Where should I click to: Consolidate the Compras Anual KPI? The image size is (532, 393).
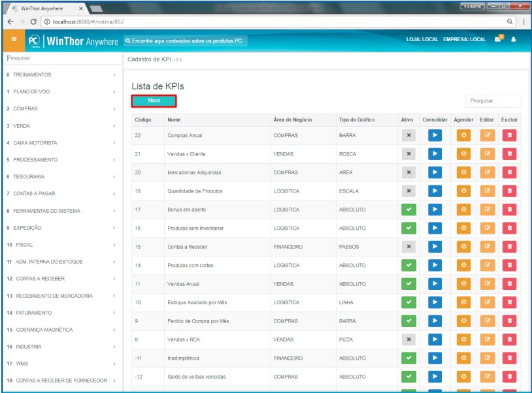point(435,135)
